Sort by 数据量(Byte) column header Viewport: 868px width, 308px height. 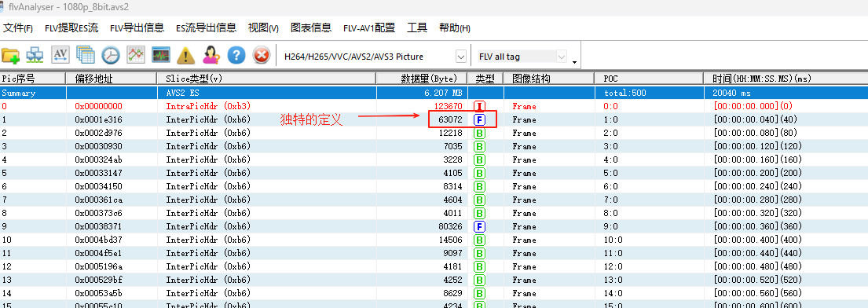(422, 79)
